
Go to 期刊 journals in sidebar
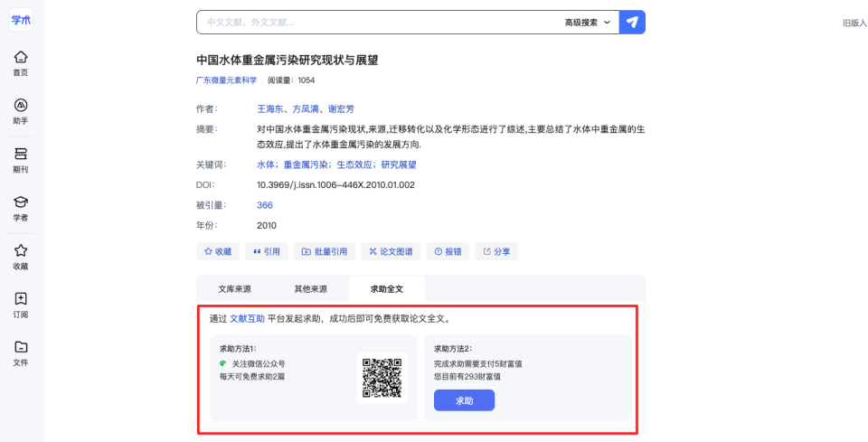tap(21, 160)
